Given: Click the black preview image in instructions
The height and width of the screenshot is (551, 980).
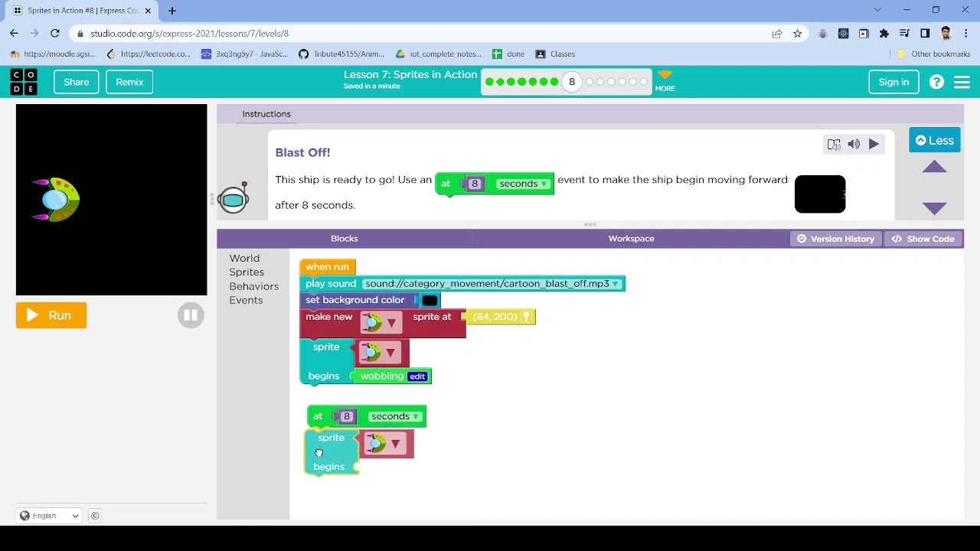Looking at the screenshot, I should click(820, 194).
